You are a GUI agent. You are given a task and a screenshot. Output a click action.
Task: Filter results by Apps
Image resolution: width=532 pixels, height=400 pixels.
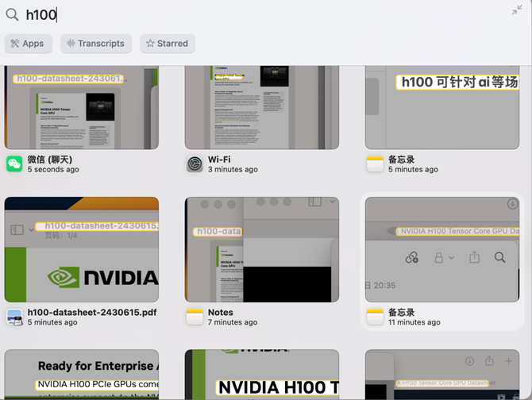[x=29, y=44]
